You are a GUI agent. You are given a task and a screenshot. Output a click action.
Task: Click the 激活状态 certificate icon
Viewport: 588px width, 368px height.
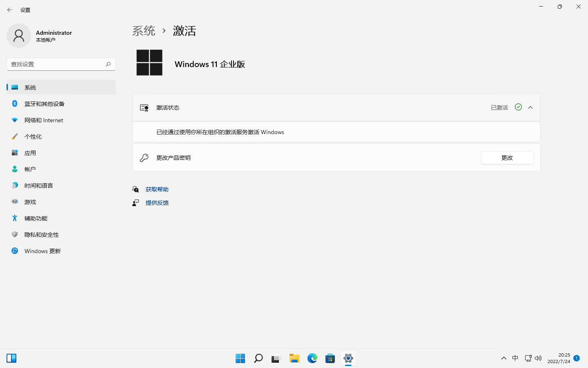[144, 108]
